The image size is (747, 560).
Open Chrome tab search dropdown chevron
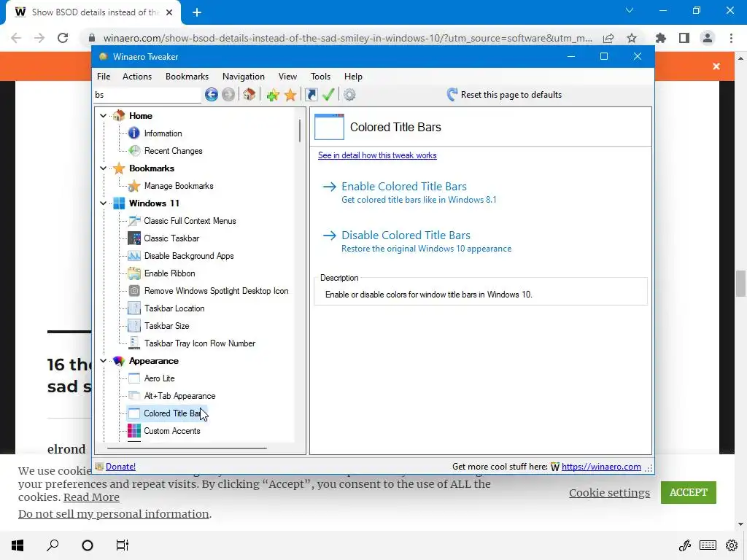coord(630,10)
